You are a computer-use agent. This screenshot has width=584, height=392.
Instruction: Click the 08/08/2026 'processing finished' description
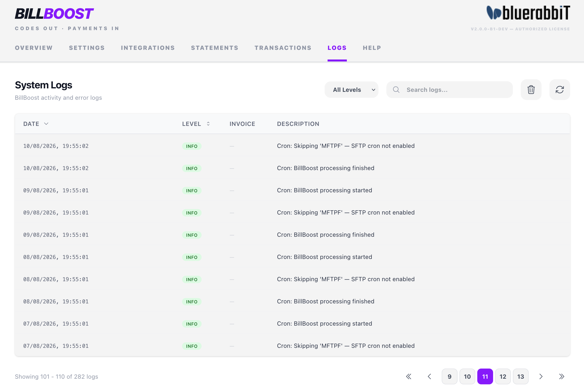point(326,301)
